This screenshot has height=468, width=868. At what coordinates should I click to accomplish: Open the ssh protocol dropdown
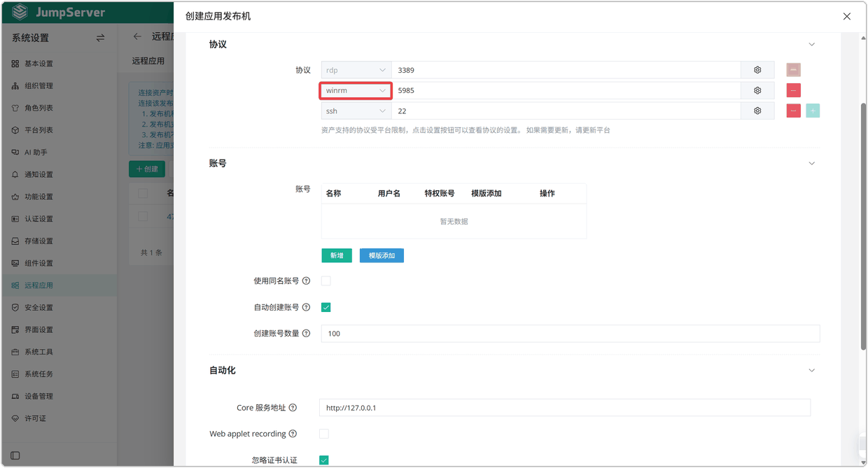tap(356, 111)
